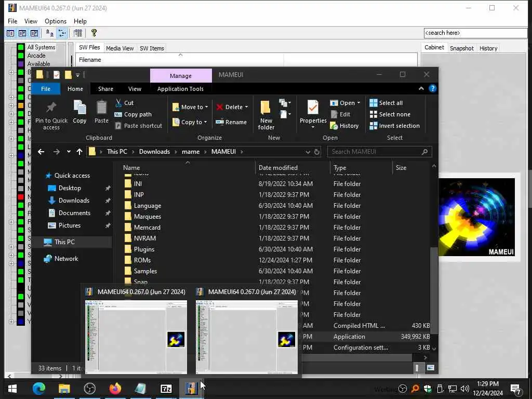Go back with Explorer's left arrow
The width and height of the screenshot is (532, 399).
pos(41,152)
